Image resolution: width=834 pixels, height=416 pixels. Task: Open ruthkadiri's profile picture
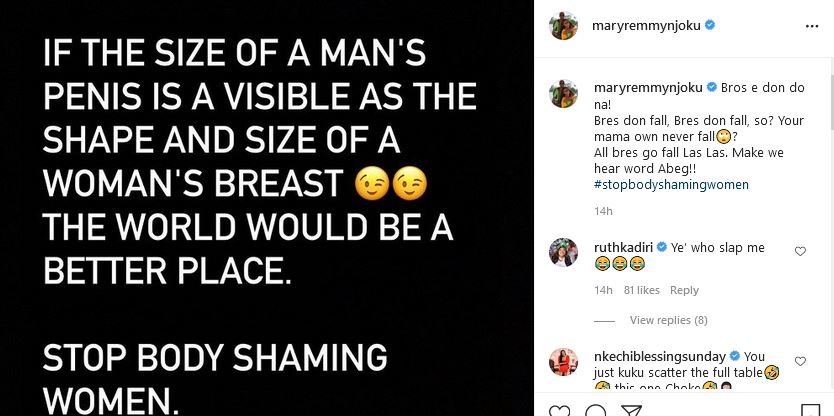coord(563,253)
